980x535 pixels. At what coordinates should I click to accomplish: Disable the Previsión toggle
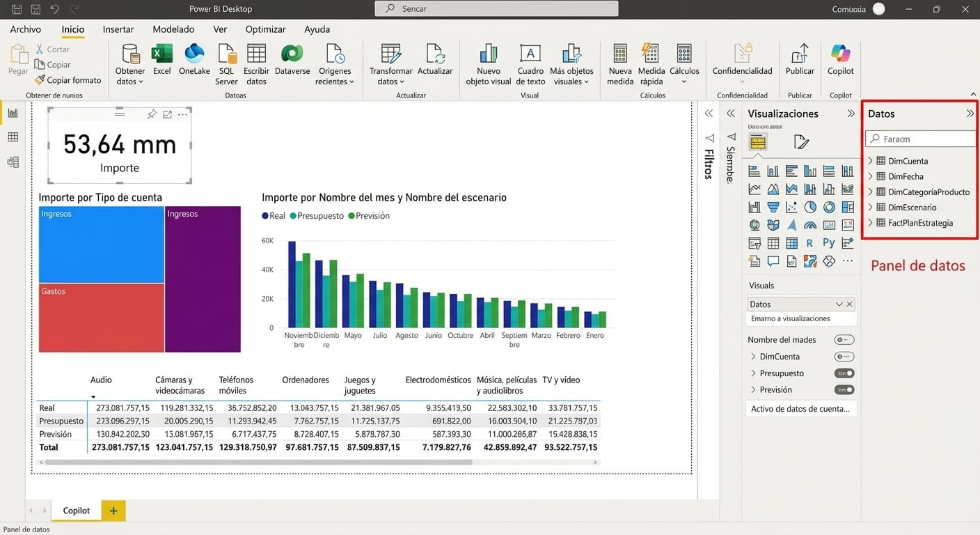844,389
